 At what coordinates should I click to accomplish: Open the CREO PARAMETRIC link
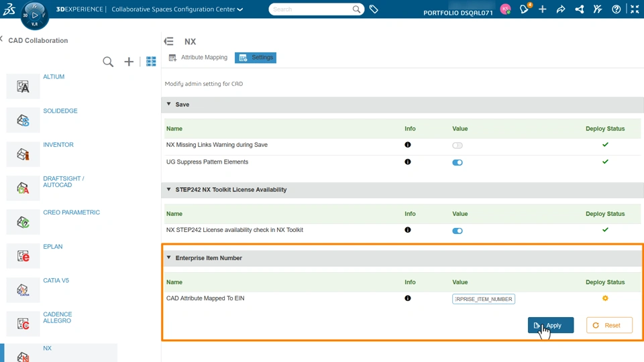[x=72, y=213]
